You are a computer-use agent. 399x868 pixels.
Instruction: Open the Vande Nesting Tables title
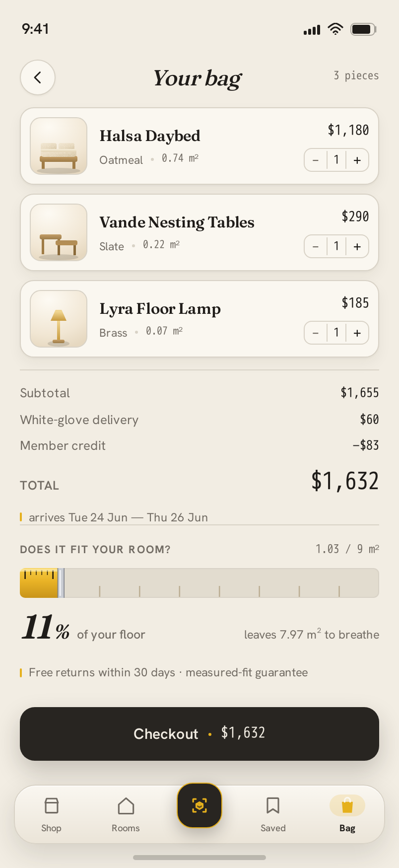point(177,222)
